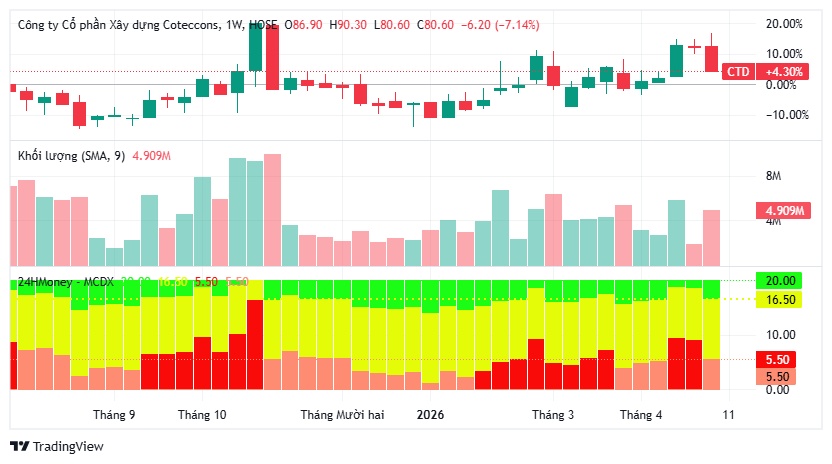Click the CTD symbol price label
Viewport: 832px width, 464px height.
tap(738, 72)
